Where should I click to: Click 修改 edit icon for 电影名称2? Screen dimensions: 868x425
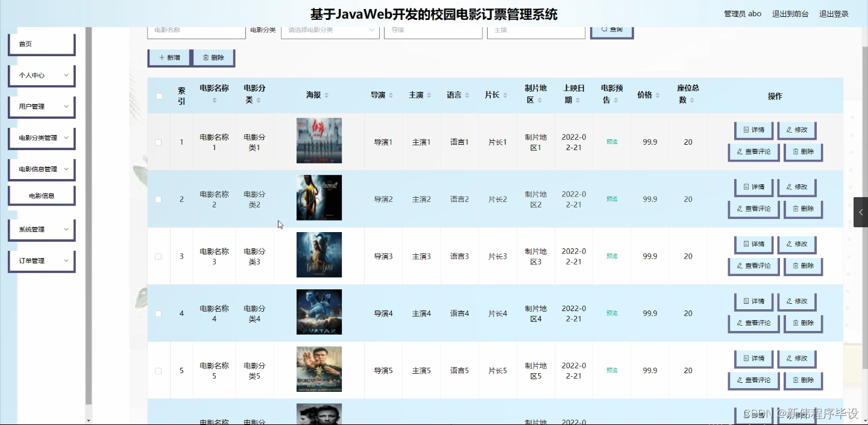click(x=796, y=187)
